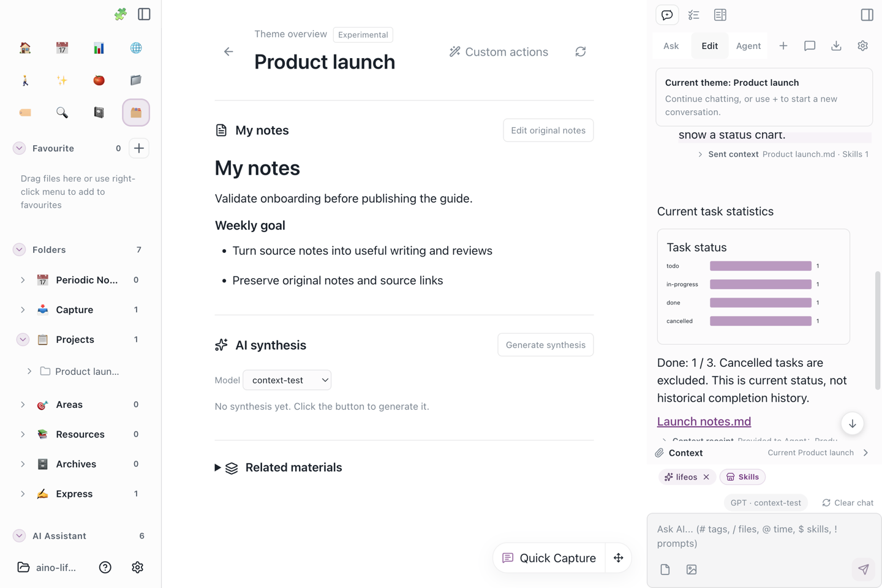Open Context chevron next to Current Product launch
This screenshot has width=882, height=588.
865,453
